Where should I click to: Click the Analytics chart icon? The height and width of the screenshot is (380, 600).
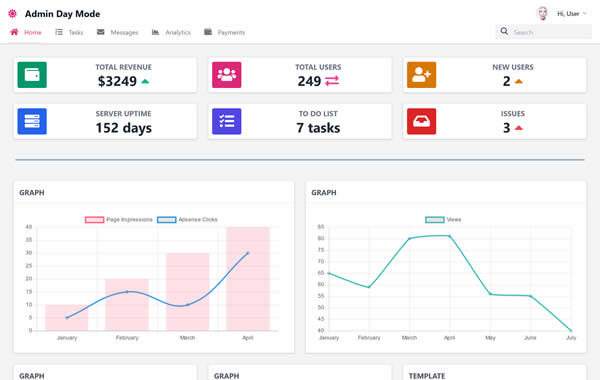[x=155, y=32]
